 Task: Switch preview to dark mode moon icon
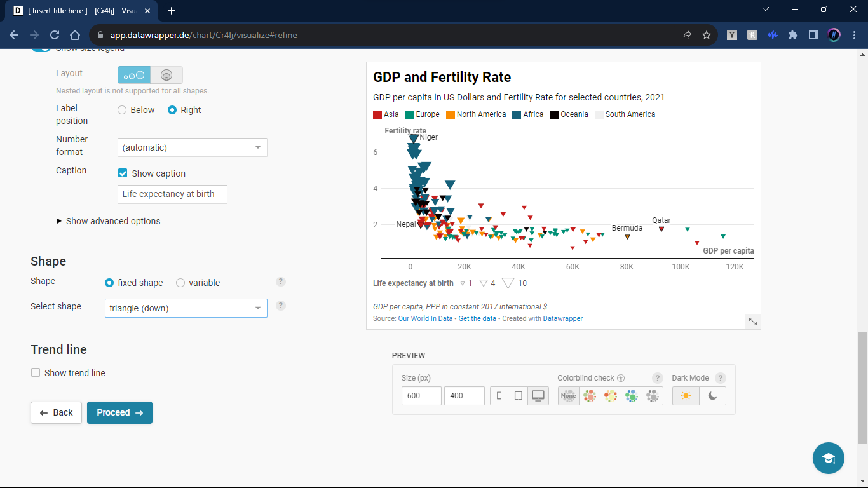(x=712, y=396)
